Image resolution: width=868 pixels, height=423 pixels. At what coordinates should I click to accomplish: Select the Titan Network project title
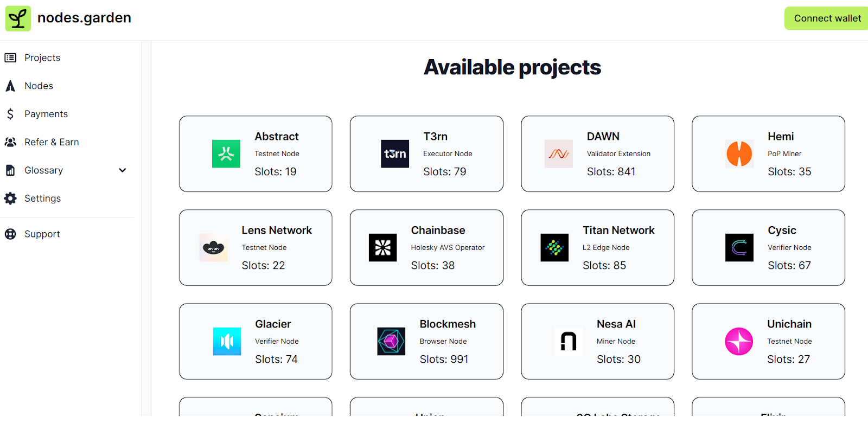pos(618,230)
